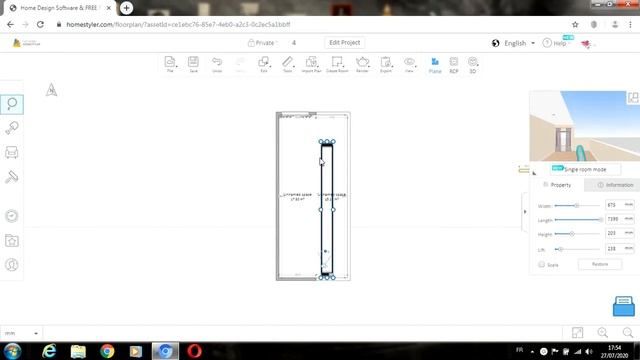Open the Width unit mm dropdown
640x360 pixels.
[x=629, y=205]
